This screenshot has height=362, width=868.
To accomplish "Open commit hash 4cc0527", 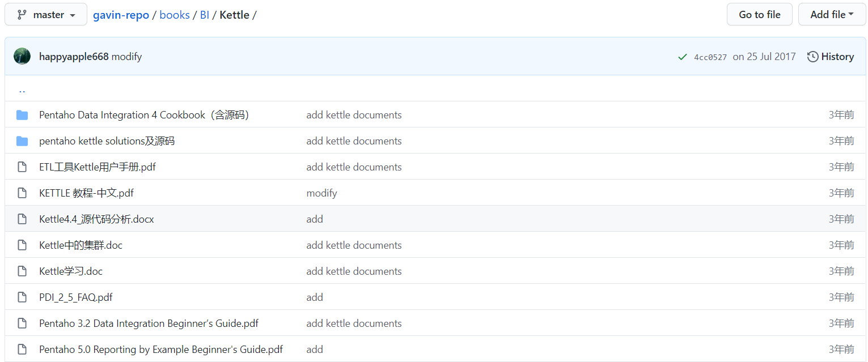I will click(x=710, y=57).
